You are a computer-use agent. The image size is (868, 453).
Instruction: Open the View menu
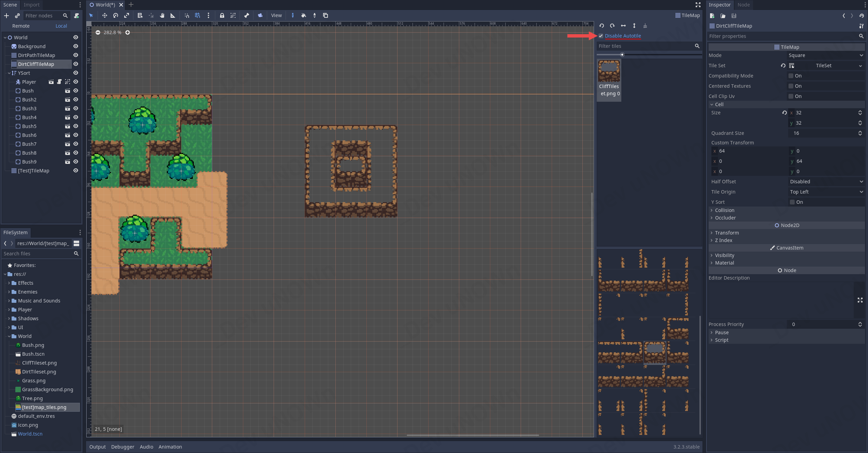click(x=276, y=15)
